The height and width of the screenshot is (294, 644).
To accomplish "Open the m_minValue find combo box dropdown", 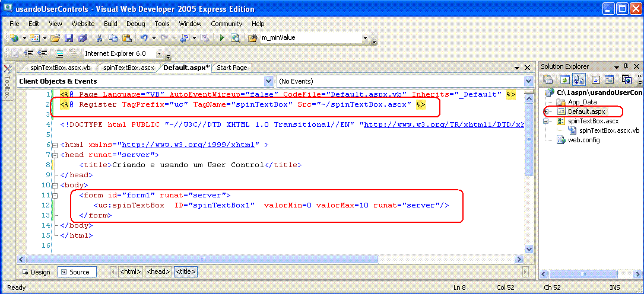I will click(365, 38).
